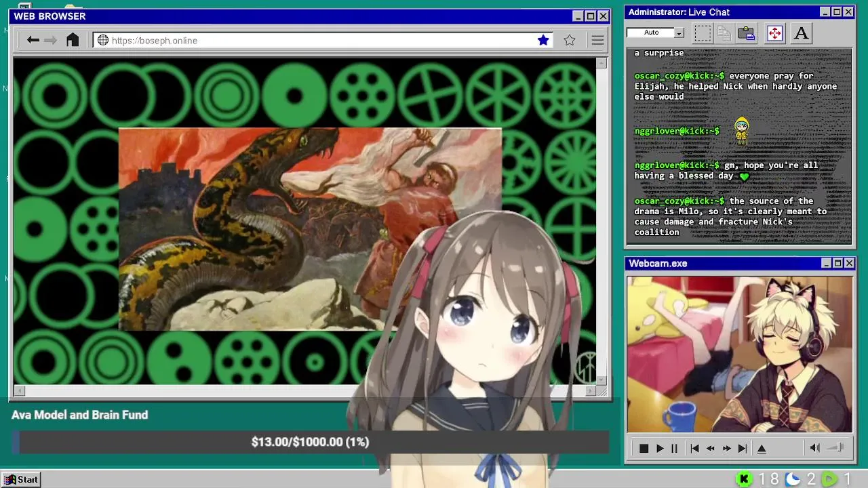This screenshot has width=868, height=488.
Task: Click the fund progress bar showing $13.00/$1000.00
Action: tap(310, 442)
